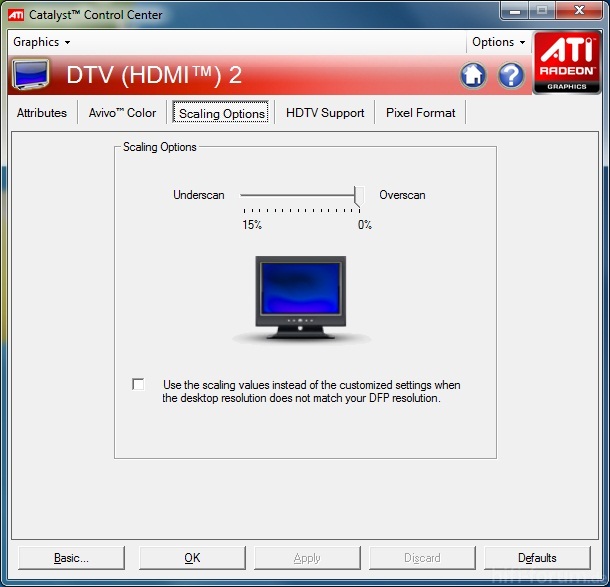Close the Catalyst Control Center window

click(x=579, y=11)
